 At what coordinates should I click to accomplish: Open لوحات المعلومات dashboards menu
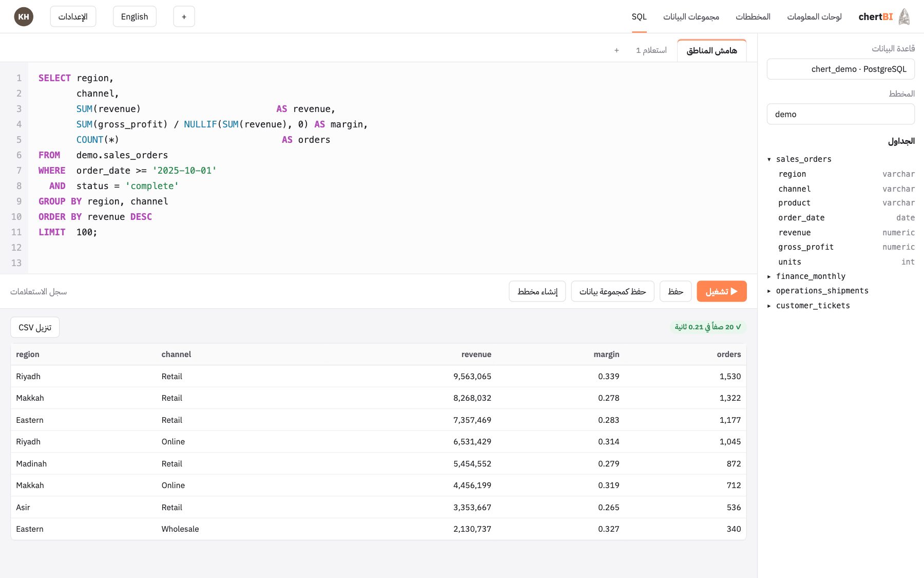pos(814,16)
